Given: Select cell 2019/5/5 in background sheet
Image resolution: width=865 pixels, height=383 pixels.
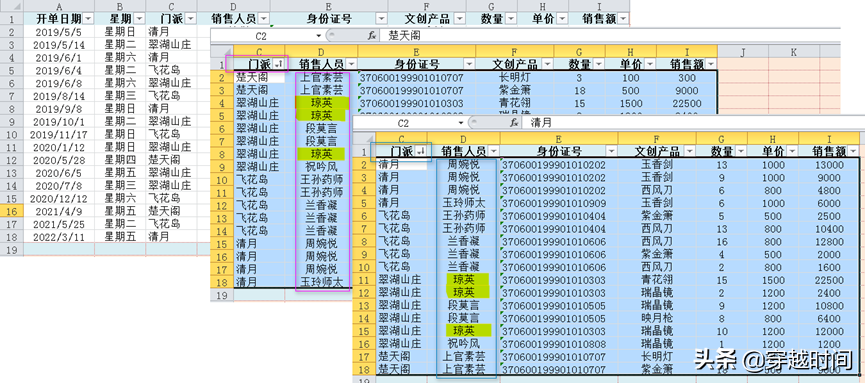Looking at the screenshot, I should 59,31.
